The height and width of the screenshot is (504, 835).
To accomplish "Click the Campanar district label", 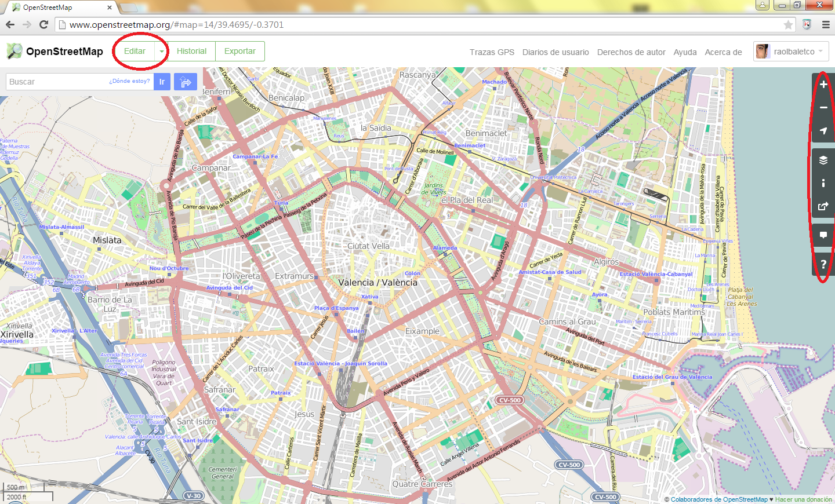I will (211, 168).
